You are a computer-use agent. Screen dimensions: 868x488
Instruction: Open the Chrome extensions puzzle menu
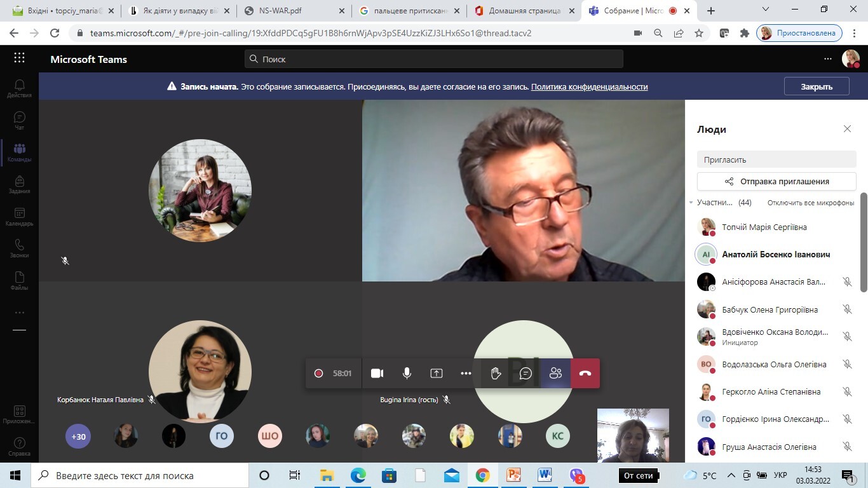click(x=745, y=33)
